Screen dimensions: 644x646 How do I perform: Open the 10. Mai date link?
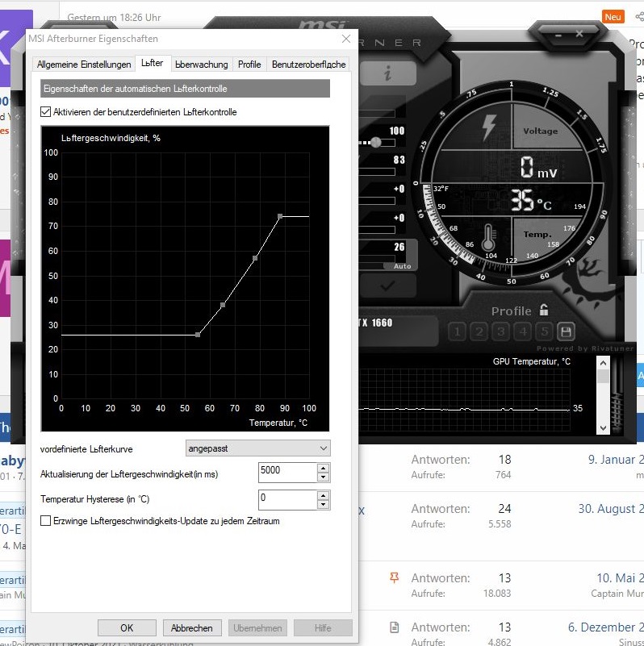[620, 578]
